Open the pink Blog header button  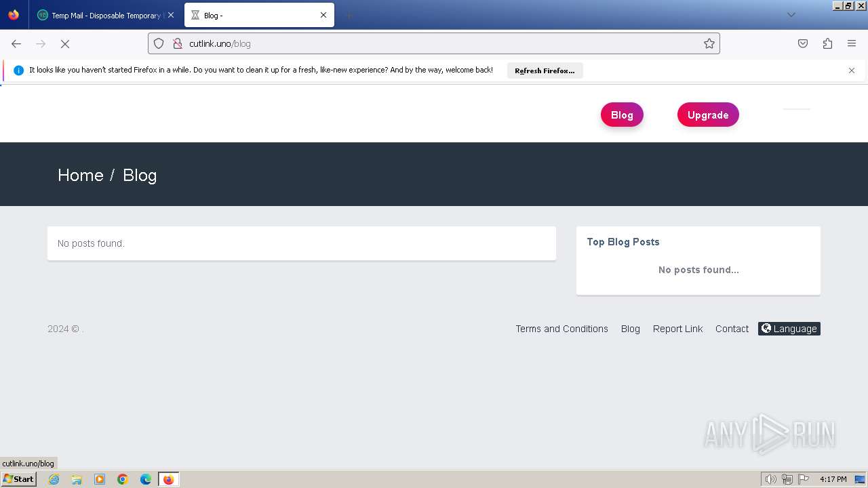tap(622, 115)
